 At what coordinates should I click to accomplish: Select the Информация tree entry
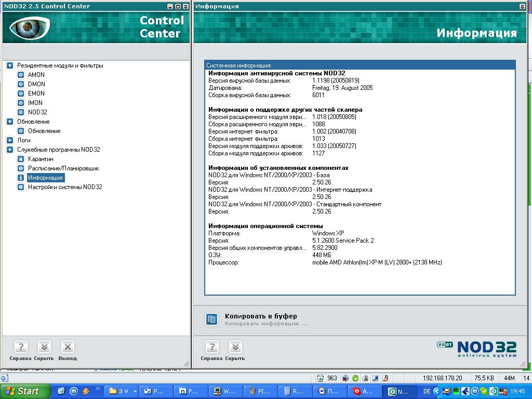[x=45, y=178]
